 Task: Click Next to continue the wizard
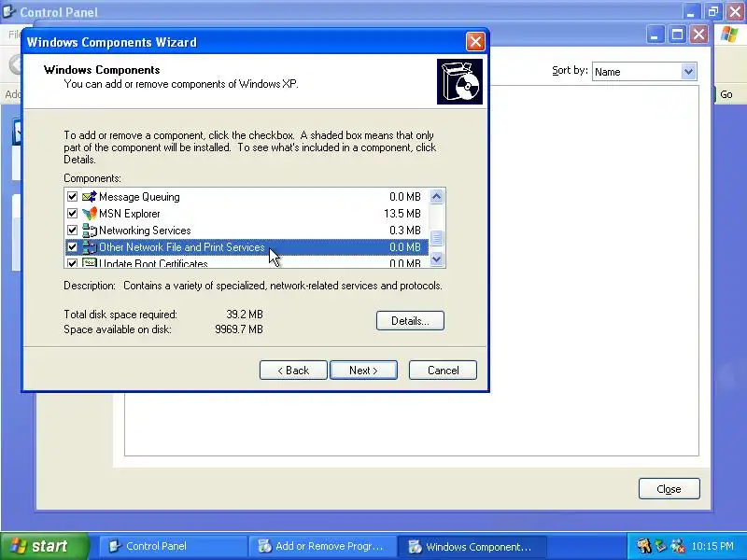363,371
